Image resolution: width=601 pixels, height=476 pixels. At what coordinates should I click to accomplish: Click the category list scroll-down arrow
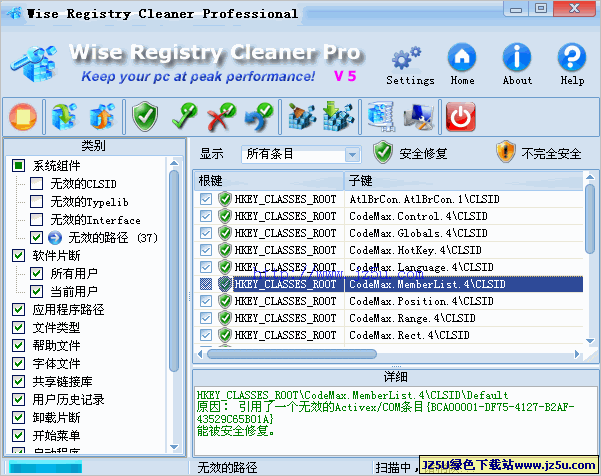[x=174, y=447]
